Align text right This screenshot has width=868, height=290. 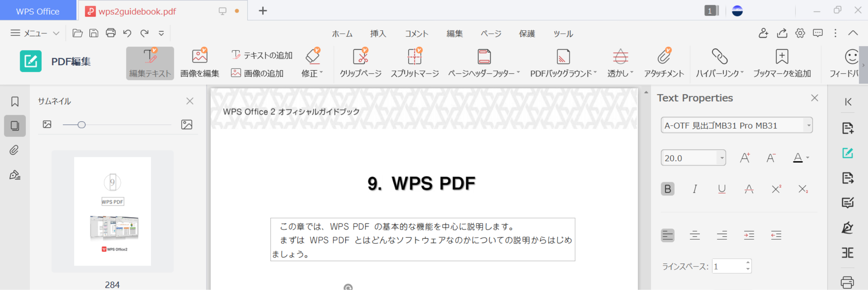pos(722,235)
